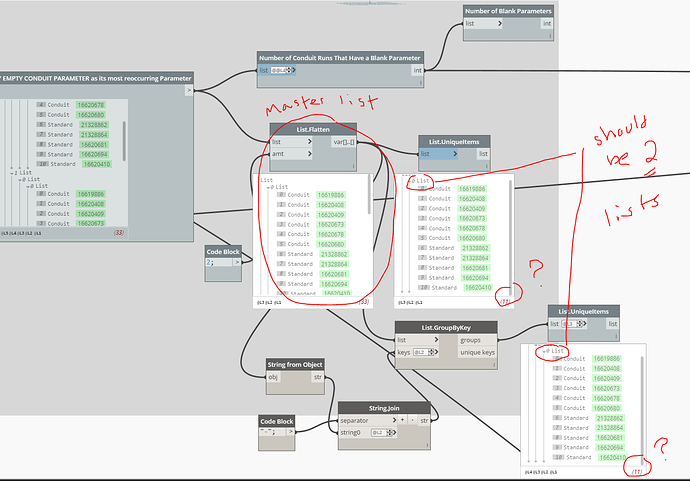Image resolution: width=690 pixels, height=481 pixels.
Task: Click the 'str' output port of String.Join
Action: [424, 420]
